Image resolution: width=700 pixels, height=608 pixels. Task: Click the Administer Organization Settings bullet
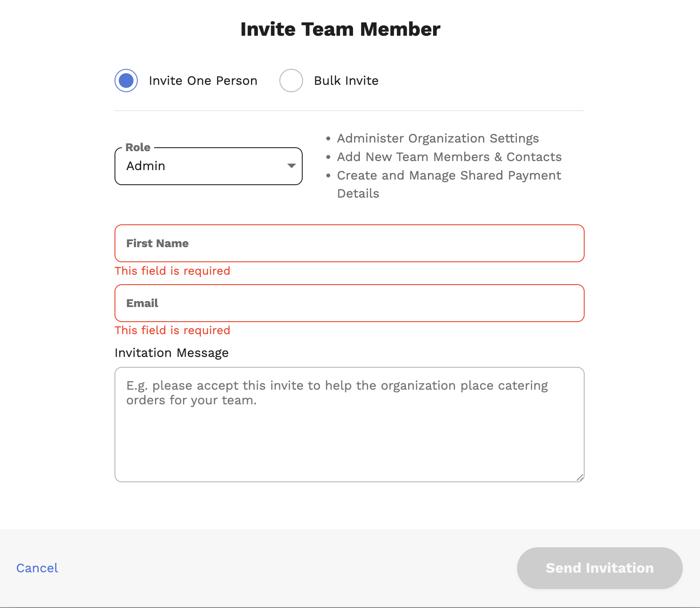pos(437,138)
